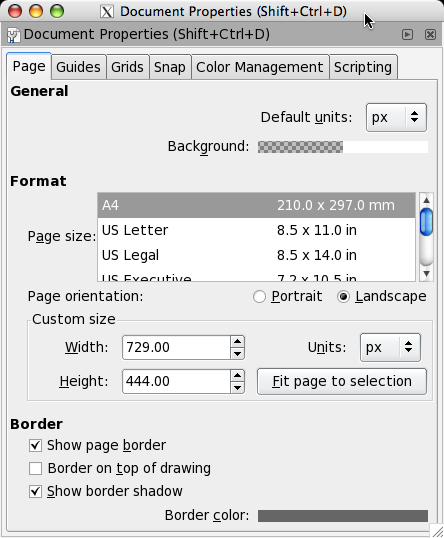Open the Default units dropdown
444x538 pixels.
[396, 117]
